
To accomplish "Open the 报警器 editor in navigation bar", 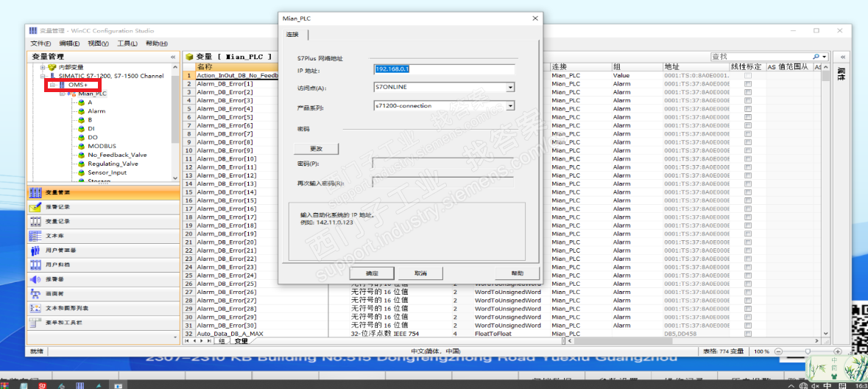I will [x=104, y=279].
